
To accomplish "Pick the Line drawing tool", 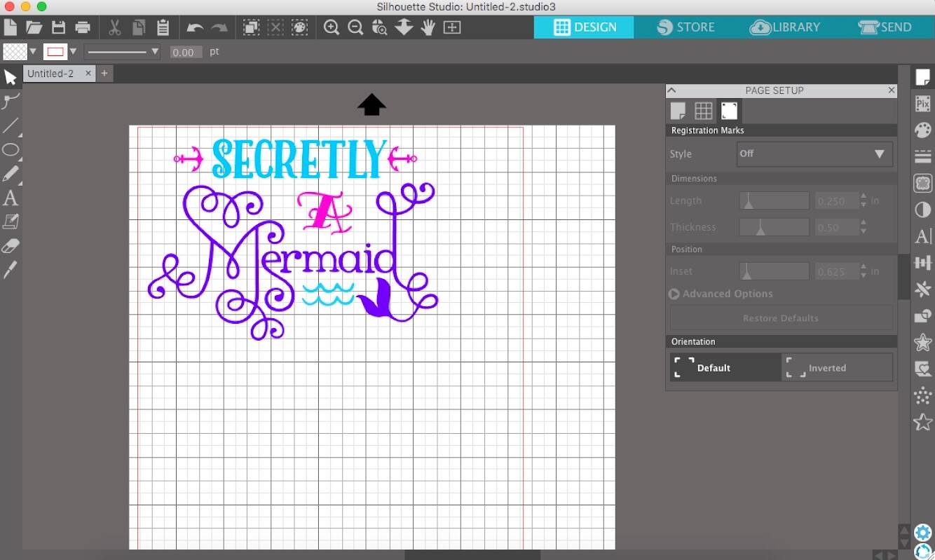I will (11, 126).
